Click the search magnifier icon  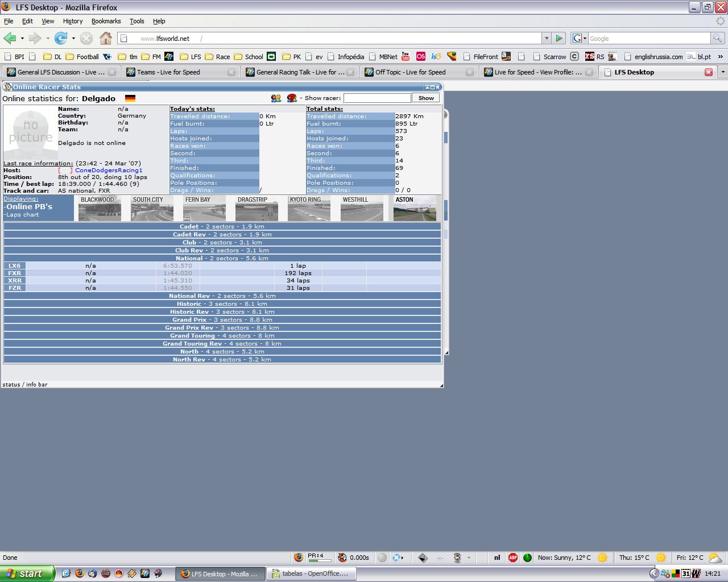click(x=718, y=38)
